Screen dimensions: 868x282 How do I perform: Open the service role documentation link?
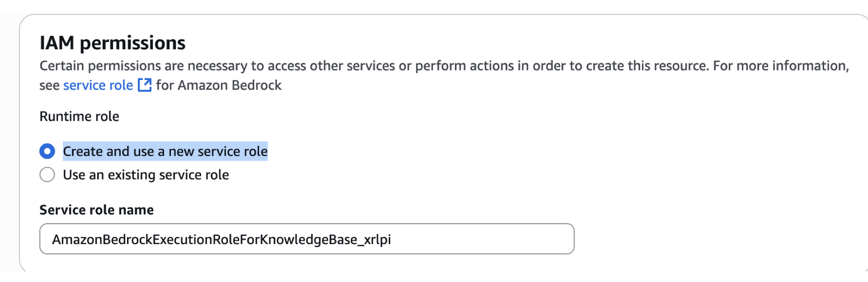(98, 85)
